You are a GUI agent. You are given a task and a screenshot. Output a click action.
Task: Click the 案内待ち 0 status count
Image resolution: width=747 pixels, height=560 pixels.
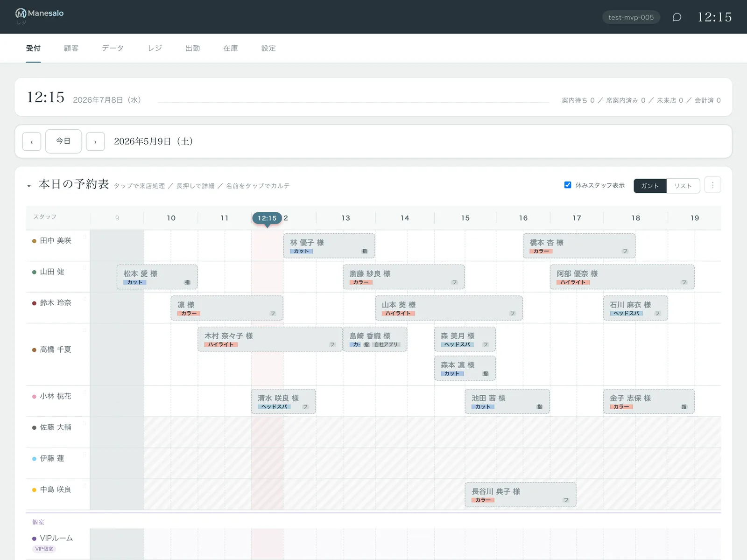(578, 100)
